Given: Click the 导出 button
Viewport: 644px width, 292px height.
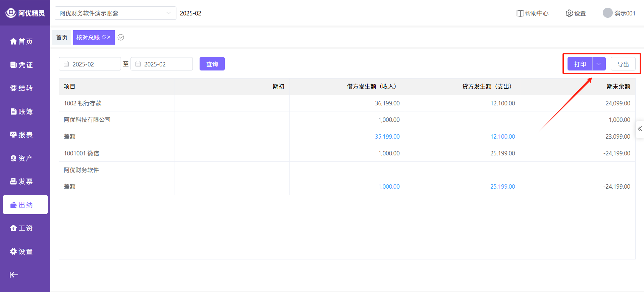Looking at the screenshot, I should (623, 64).
